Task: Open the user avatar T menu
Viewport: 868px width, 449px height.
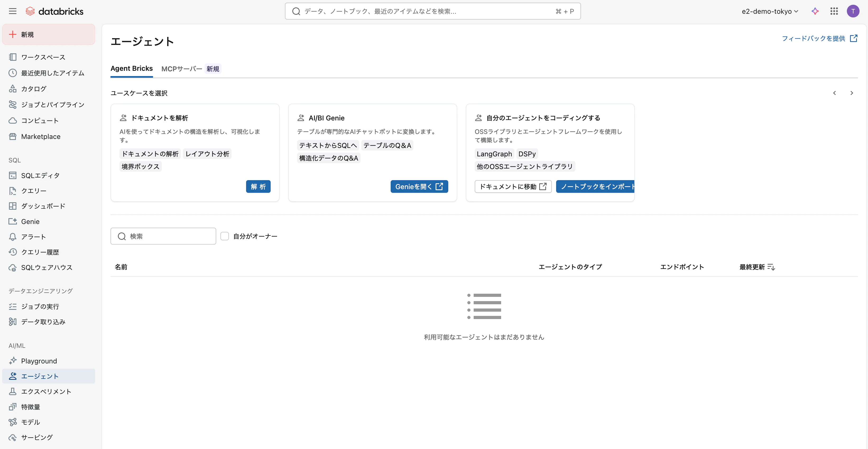Action: (853, 11)
